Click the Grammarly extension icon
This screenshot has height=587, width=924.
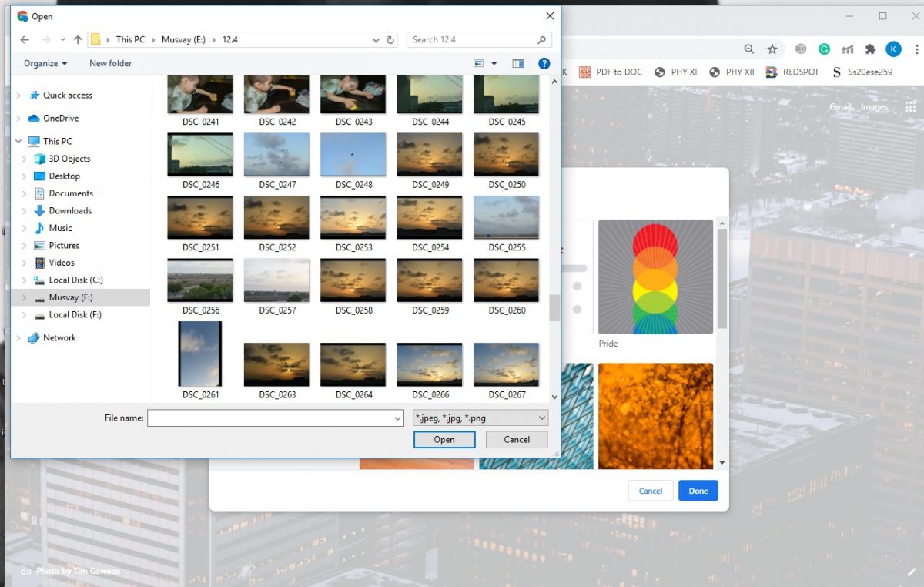pyautogui.click(x=824, y=49)
